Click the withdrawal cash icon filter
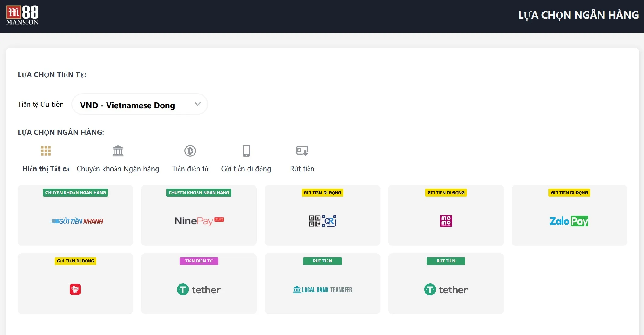Screen dimensions: 644x335 302,151
